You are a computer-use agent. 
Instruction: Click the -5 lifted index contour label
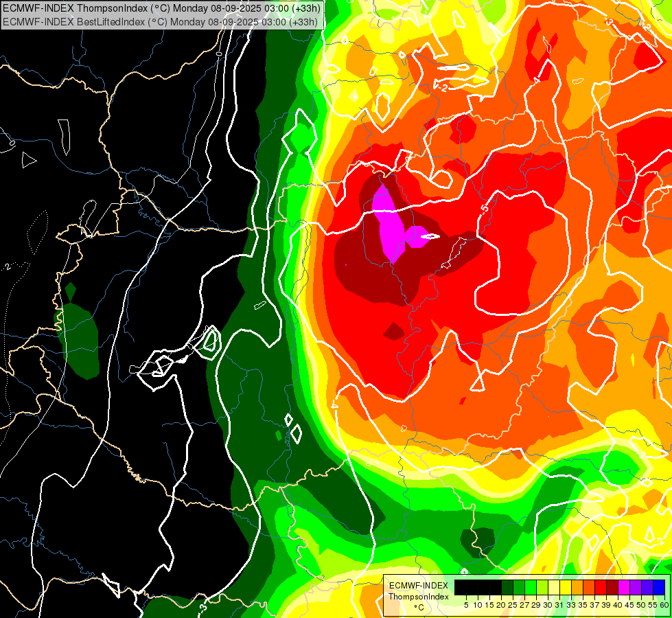point(485,208)
